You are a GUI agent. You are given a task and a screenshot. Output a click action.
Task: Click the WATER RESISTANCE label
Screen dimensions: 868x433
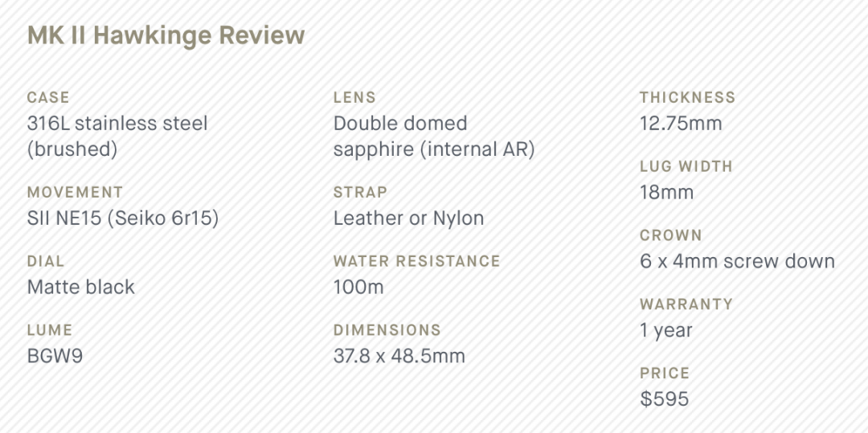[416, 262]
